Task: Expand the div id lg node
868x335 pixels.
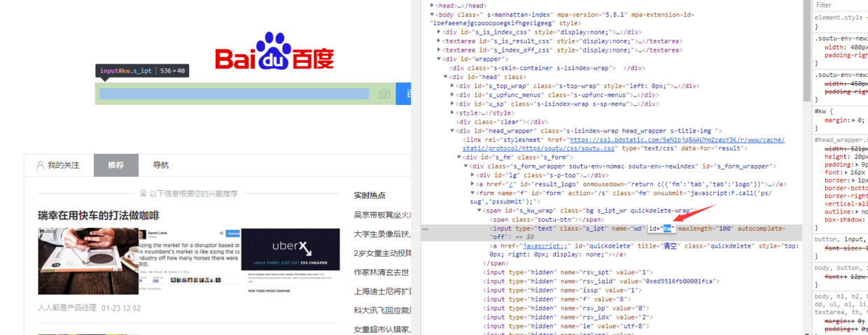Action: click(473, 176)
